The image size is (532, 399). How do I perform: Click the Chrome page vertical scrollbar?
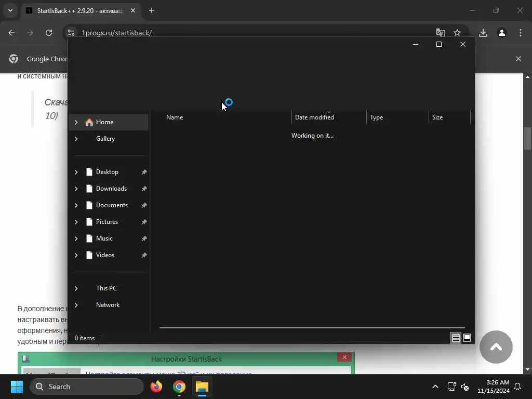coord(527,138)
